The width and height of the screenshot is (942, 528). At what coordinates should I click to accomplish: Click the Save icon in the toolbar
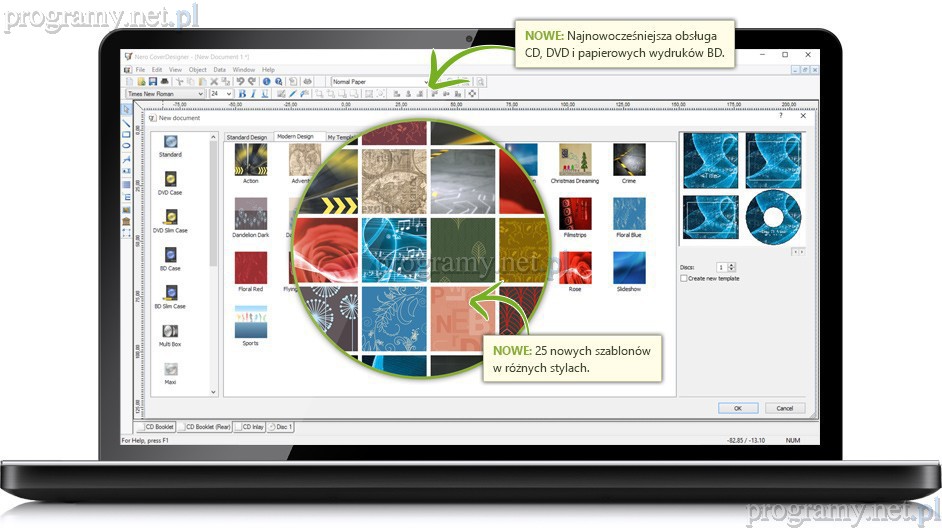152,81
